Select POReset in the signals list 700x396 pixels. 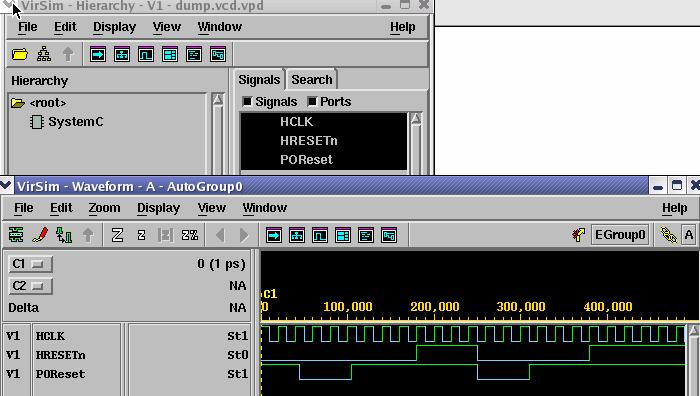[324, 159]
